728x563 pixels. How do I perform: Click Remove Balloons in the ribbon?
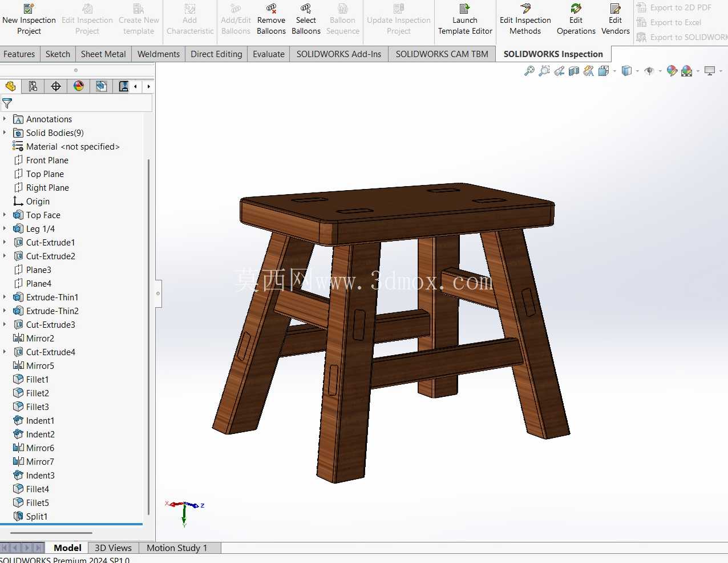coord(271,19)
